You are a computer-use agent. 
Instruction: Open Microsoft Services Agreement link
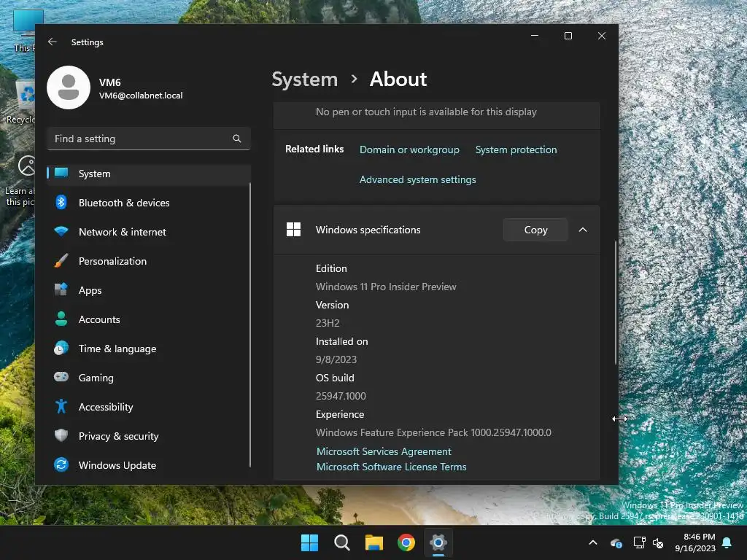(x=384, y=451)
